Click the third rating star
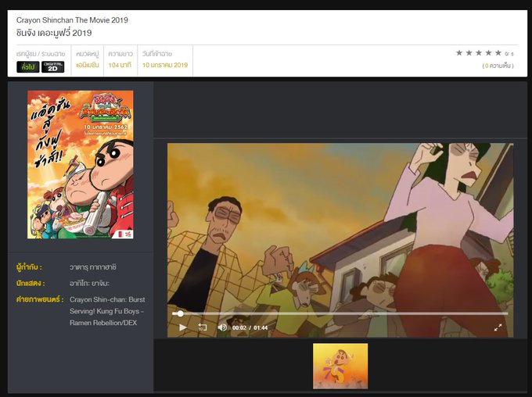Screen dimensions: 532x397 point(479,52)
